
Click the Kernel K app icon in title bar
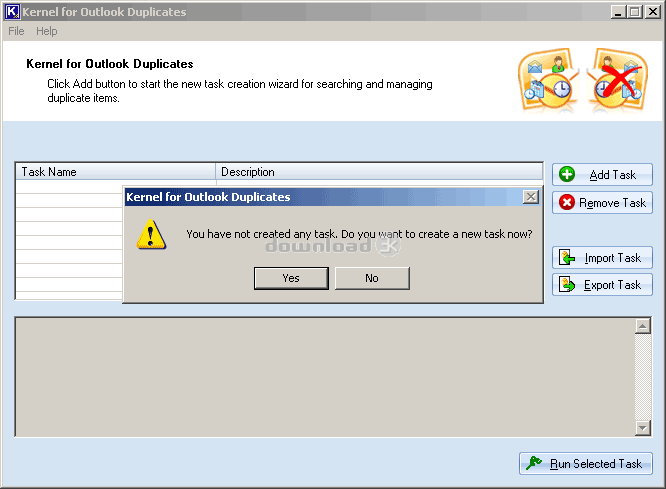tap(12, 11)
